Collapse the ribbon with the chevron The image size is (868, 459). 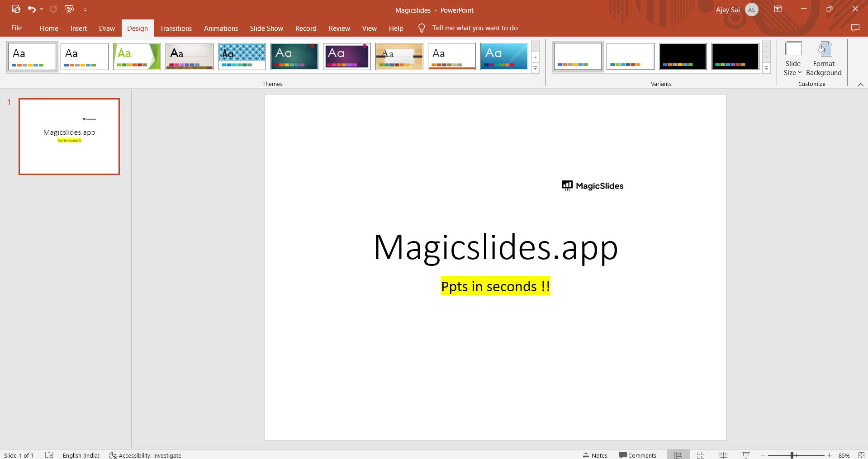click(860, 85)
